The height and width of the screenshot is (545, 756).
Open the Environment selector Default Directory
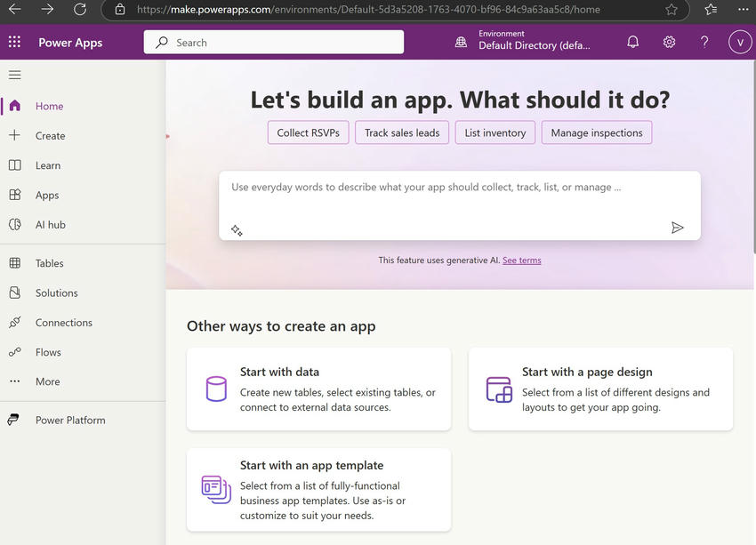(535, 41)
